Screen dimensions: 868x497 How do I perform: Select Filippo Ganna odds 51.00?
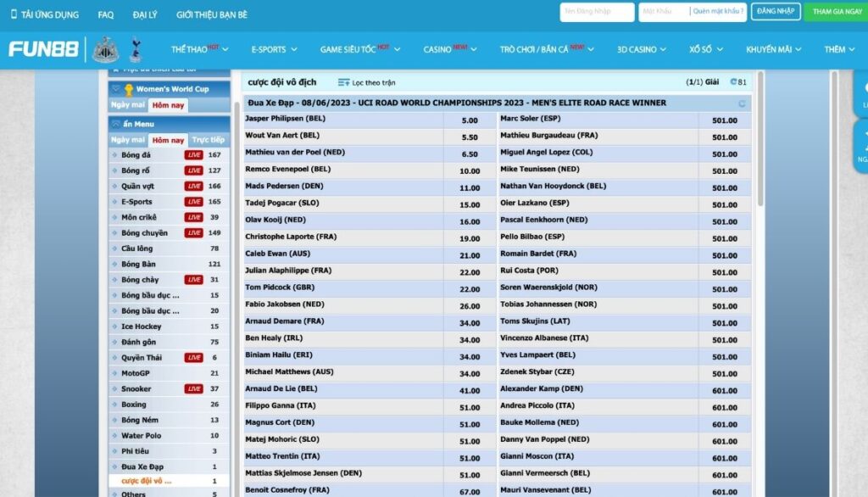[x=470, y=408]
